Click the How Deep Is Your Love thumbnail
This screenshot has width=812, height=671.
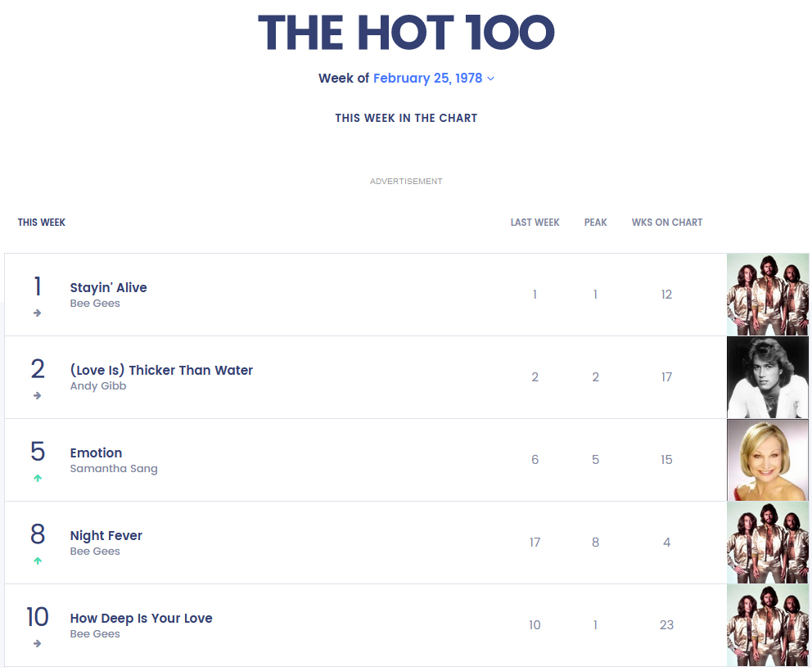click(767, 625)
